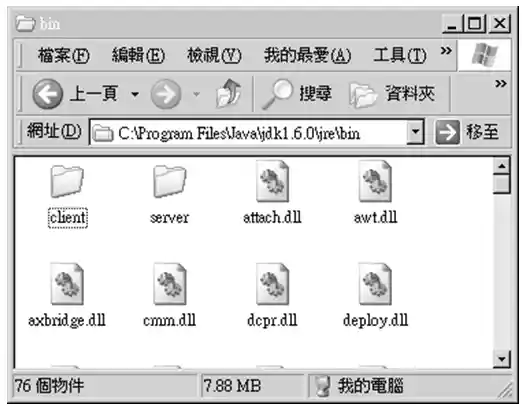Image resolution: width=522 pixels, height=406 pixels.
Task: Select the axbridge.dll file icon
Action: (x=67, y=284)
